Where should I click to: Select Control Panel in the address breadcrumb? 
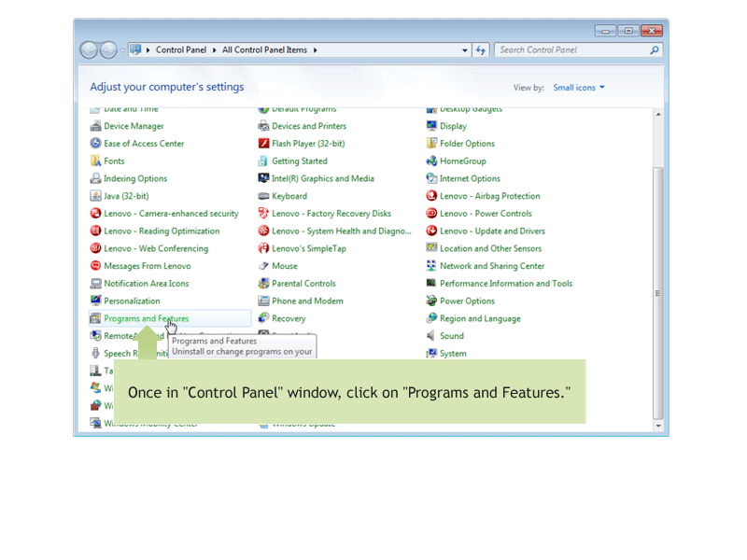pyautogui.click(x=181, y=50)
